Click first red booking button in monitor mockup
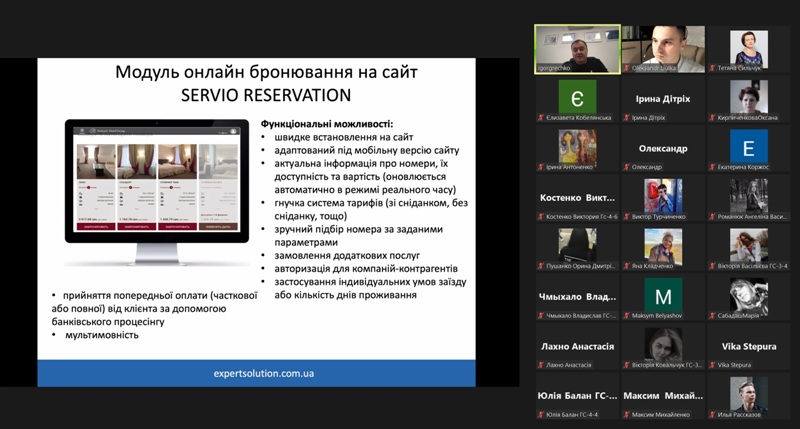 click(x=96, y=226)
